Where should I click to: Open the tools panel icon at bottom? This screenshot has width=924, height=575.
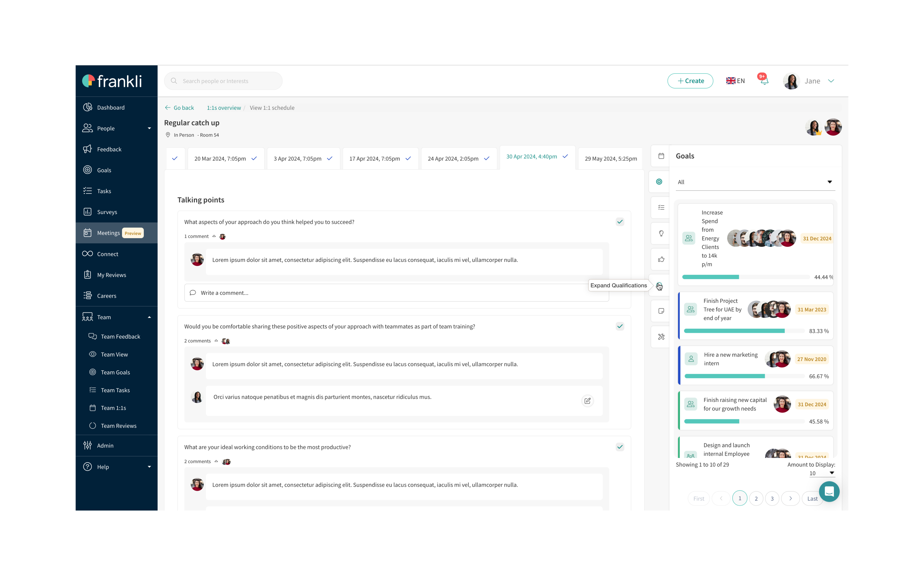[x=661, y=337]
